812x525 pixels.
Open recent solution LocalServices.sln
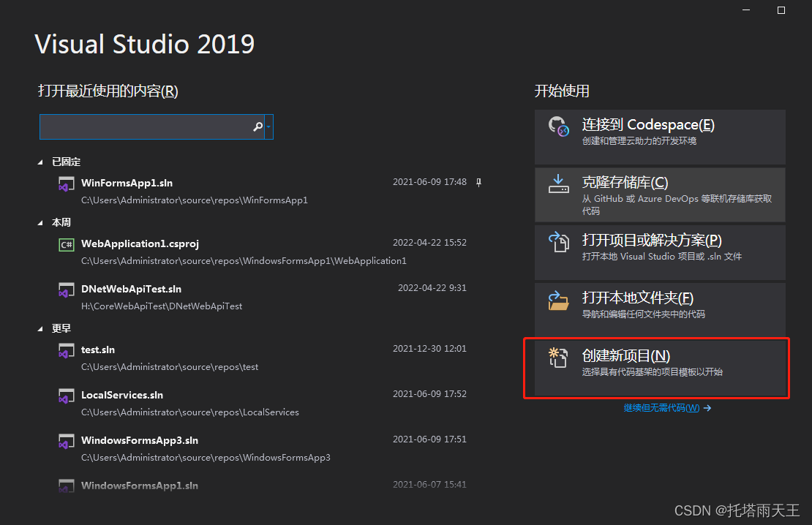[122, 395]
